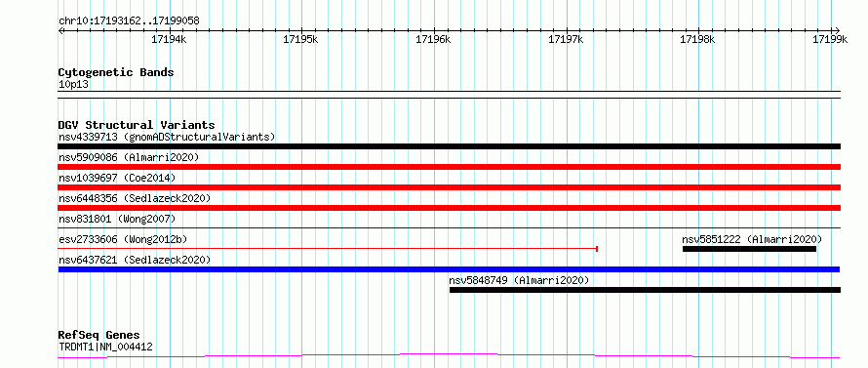The width and height of the screenshot is (868, 368).
Task: Click the nsv6437621 (Sedlazeck2020) label
Action: coord(135,260)
